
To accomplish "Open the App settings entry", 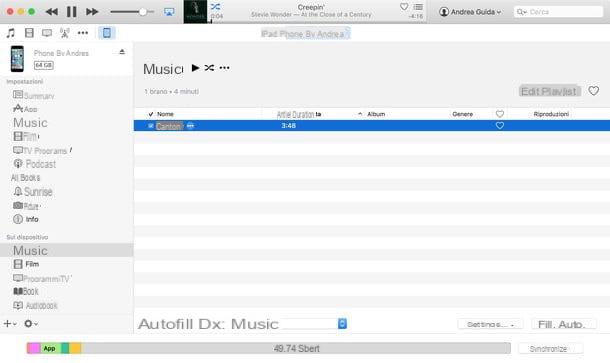I will coord(25,109).
